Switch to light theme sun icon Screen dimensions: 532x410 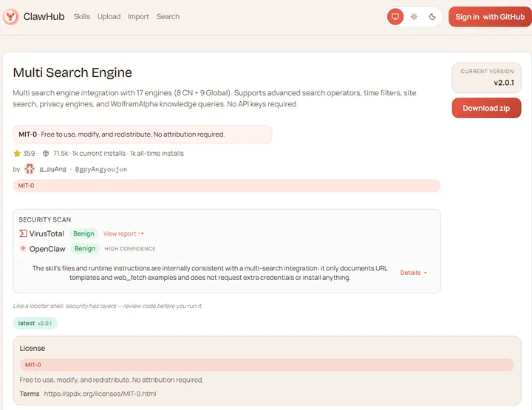[414, 16]
